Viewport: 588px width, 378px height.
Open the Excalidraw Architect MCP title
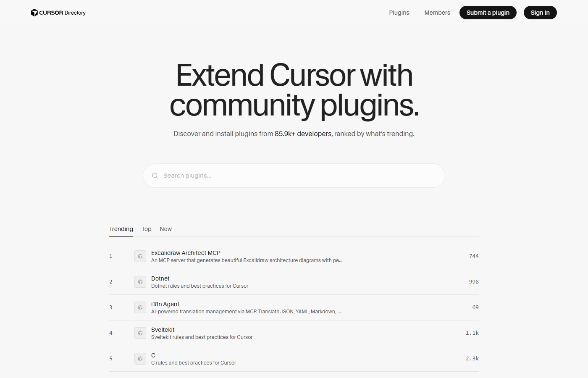click(186, 253)
